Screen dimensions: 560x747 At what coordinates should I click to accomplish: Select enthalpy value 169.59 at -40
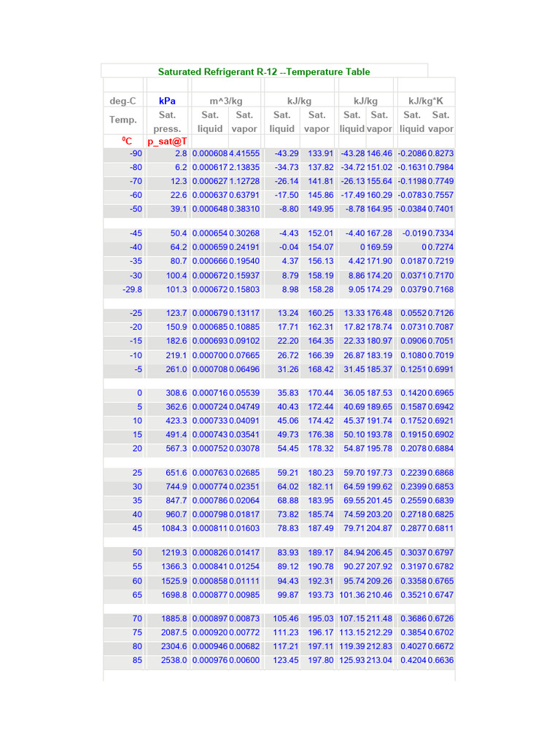click(x=379, y=247)
